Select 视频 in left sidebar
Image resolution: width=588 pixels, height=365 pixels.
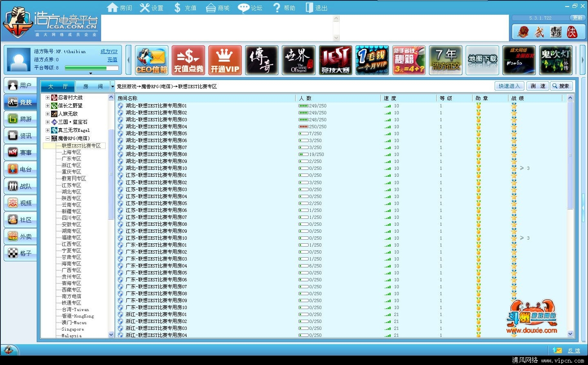20,203
